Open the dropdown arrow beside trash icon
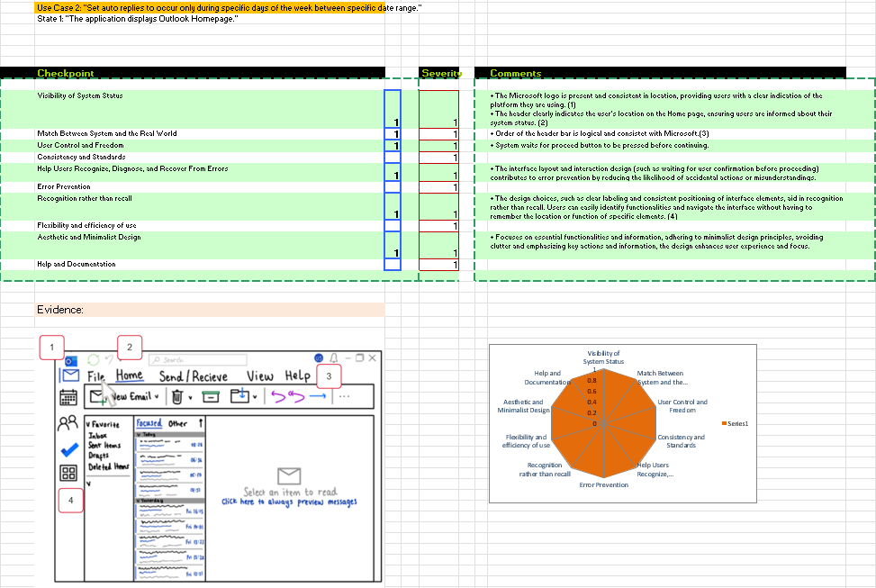Screen dimensions: 876x588 point(191,398)
